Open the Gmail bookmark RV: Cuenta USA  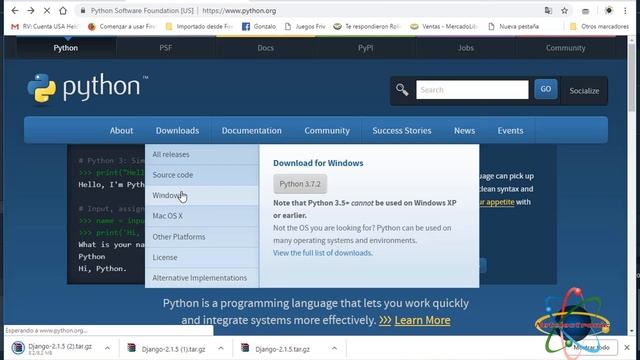[x=44, y=27]
